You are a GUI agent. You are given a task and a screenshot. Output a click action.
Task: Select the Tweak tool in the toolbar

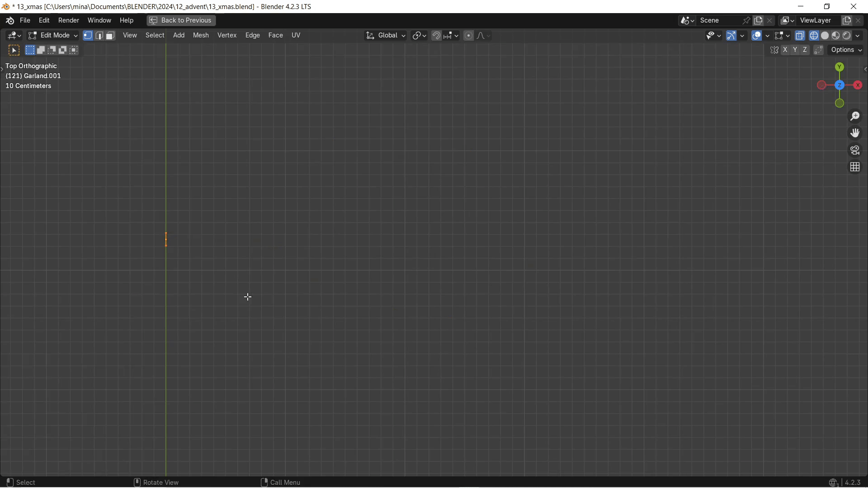click(14, 50)
